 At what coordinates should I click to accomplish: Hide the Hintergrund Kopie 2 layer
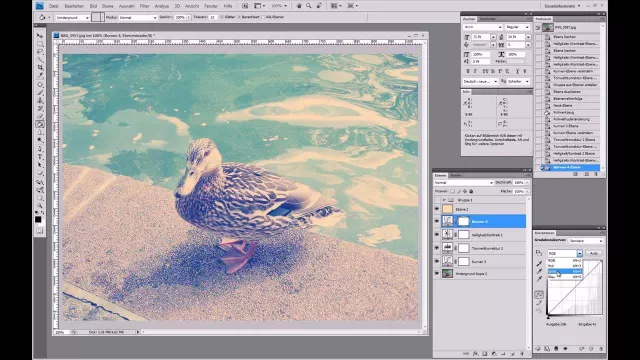[437, 273]
